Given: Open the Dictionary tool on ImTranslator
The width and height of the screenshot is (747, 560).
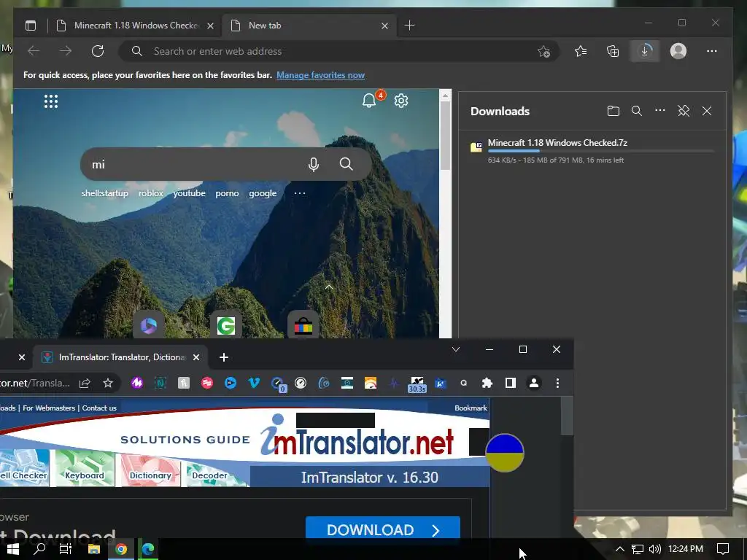Looking at the screenshot, I should click(x=150, y=470).
